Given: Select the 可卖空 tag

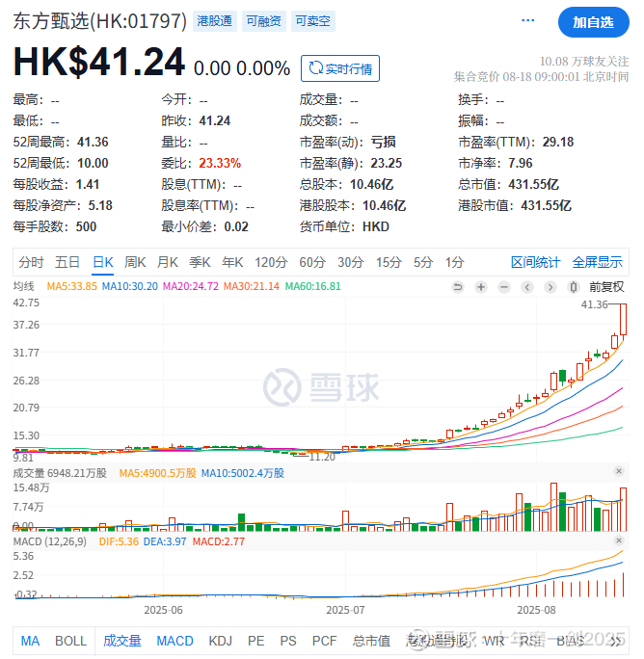Looking at the screenshot, I should point(312,21).
